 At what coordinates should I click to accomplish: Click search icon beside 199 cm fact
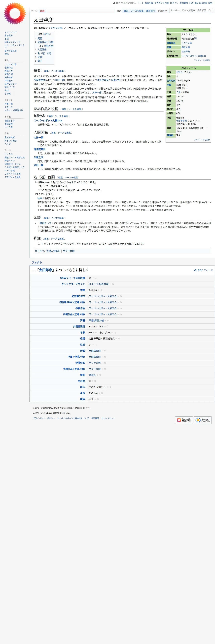pos(102,393)
